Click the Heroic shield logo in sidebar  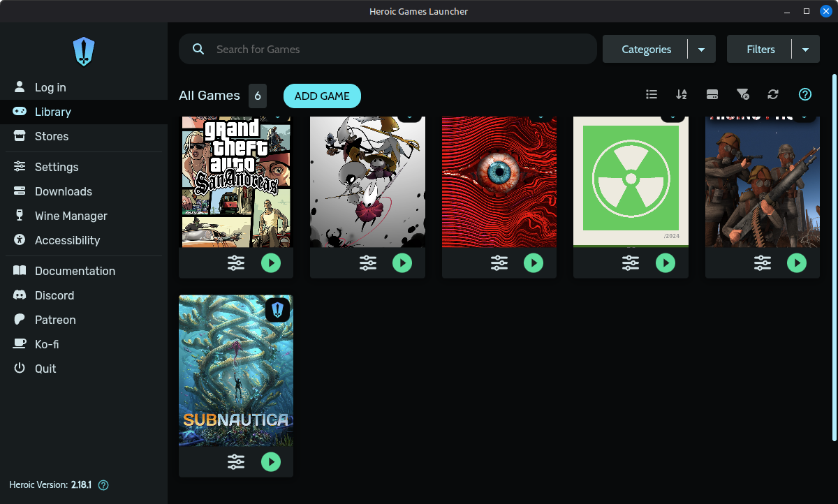point(84,52)
